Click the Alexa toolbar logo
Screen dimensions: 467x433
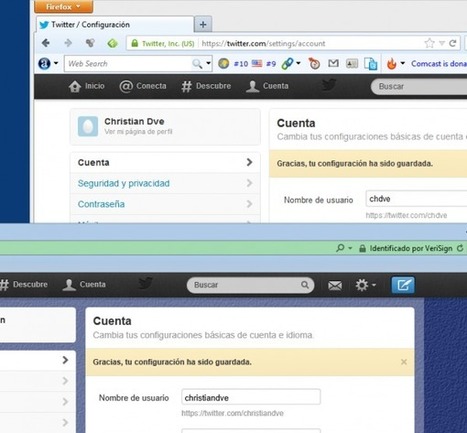tap(44, 63)
